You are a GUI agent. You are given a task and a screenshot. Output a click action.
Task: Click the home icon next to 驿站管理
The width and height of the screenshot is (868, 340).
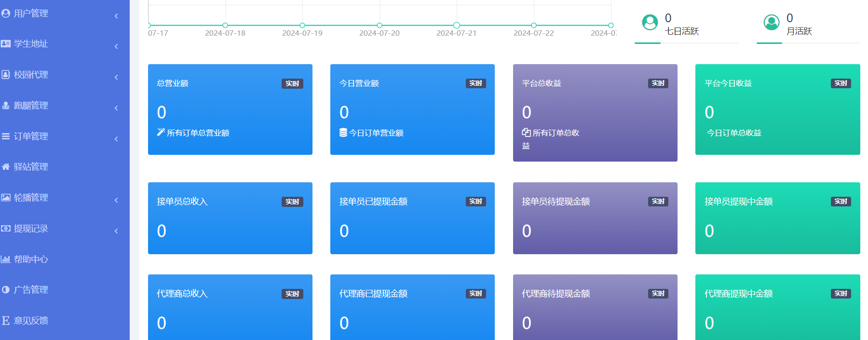[x=6, y=167]
